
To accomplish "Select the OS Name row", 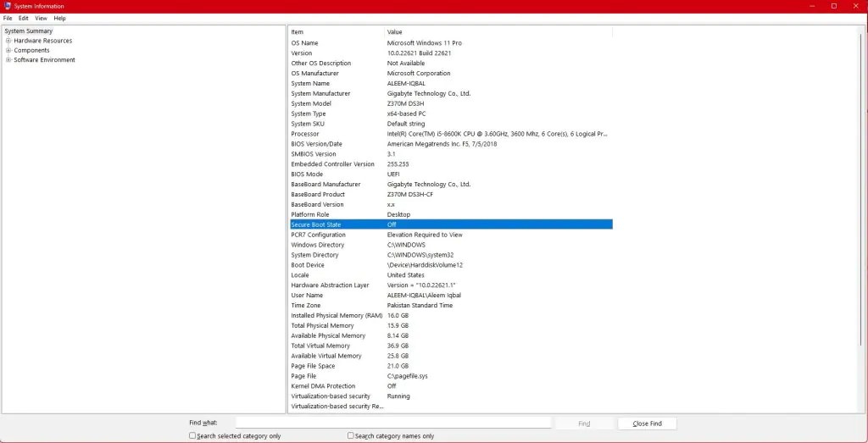I will (451, 43).
